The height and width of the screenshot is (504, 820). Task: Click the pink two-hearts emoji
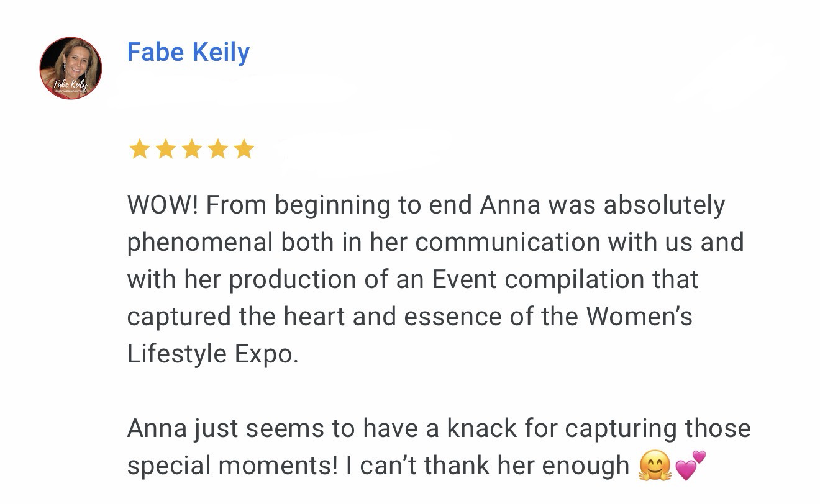click(x=690, y=466)
